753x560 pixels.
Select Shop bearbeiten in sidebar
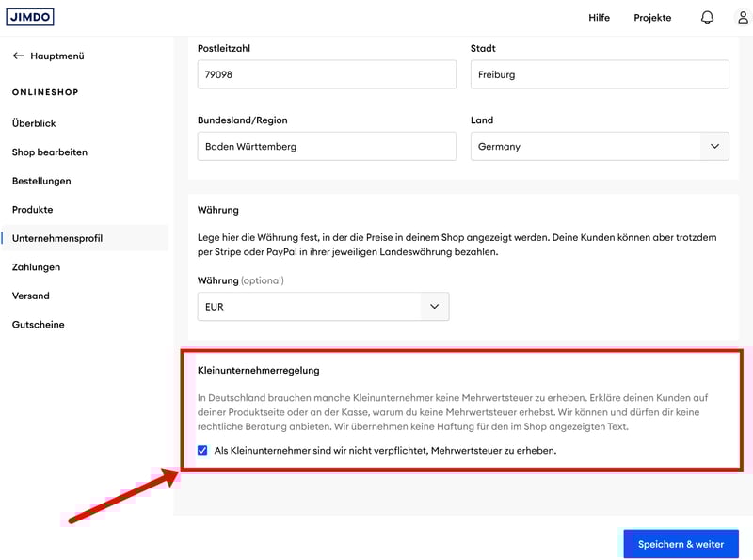click(x=49, y=152)
